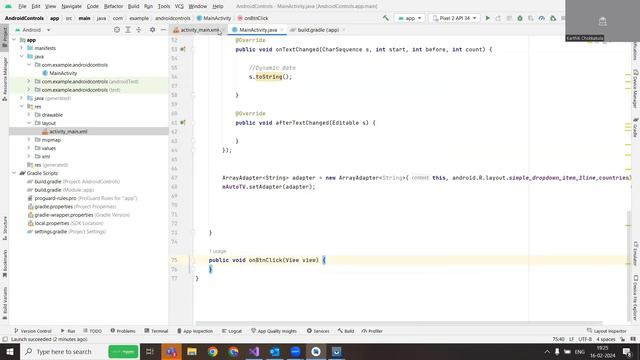Click the UTF-8 encoding in status bar
This screenshot has width=640, height=360.
pos(585,339)
